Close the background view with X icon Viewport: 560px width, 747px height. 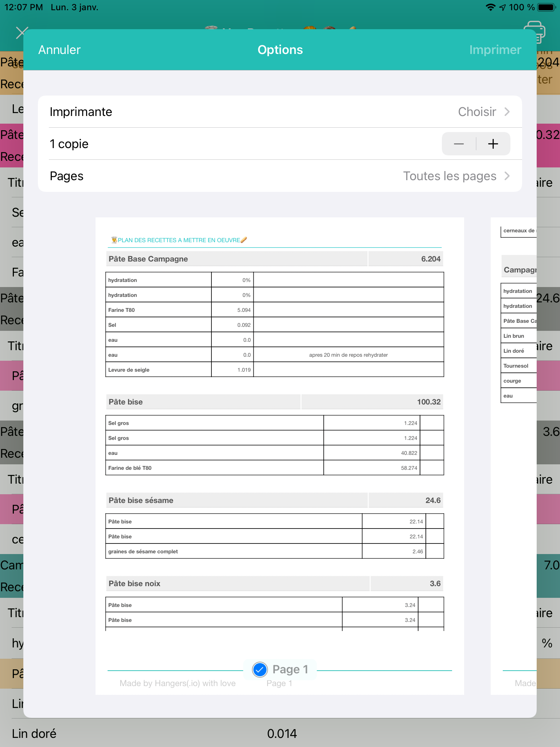point(21,33)
